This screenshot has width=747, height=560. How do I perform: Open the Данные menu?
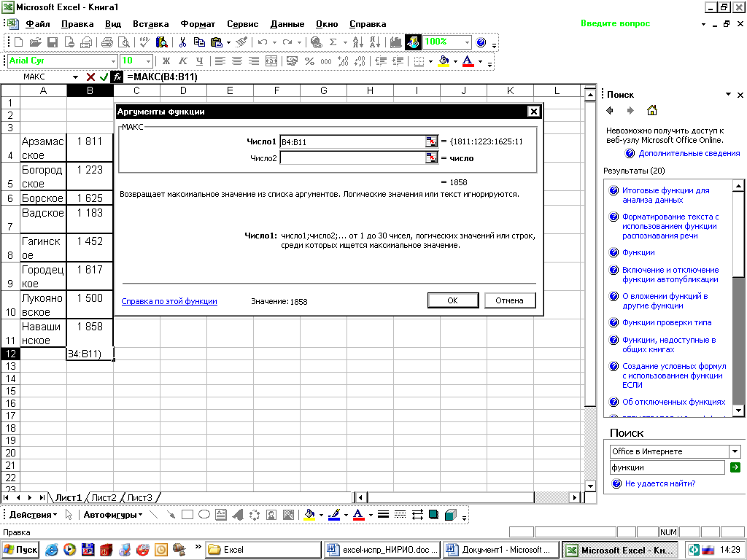[287, 24]
